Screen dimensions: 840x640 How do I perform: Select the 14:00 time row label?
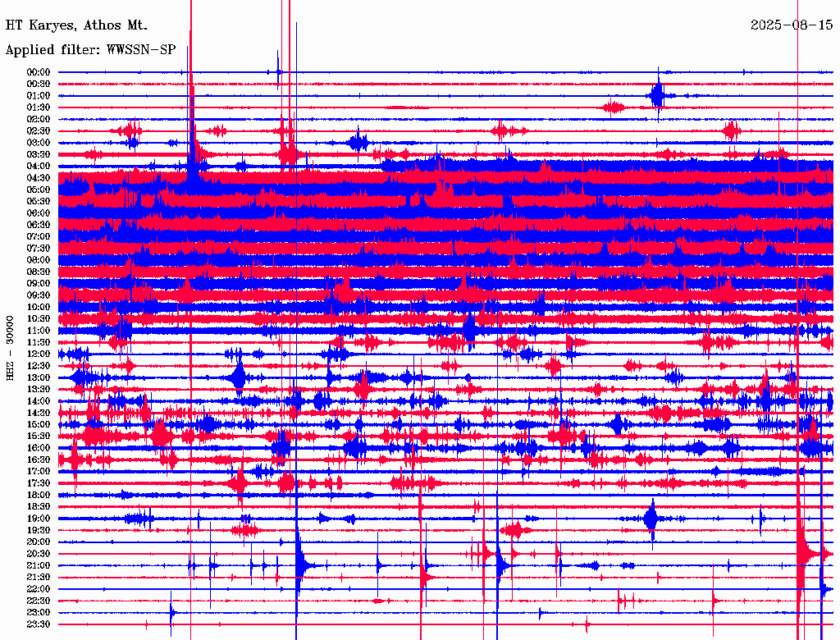[x=38, y=401]
